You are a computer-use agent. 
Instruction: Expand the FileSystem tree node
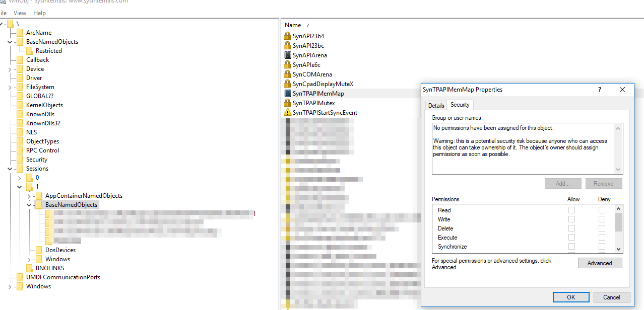tap(10, 87)
